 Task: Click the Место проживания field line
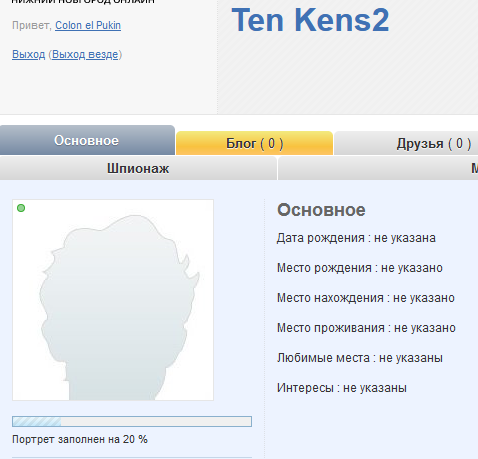(366, 328)
